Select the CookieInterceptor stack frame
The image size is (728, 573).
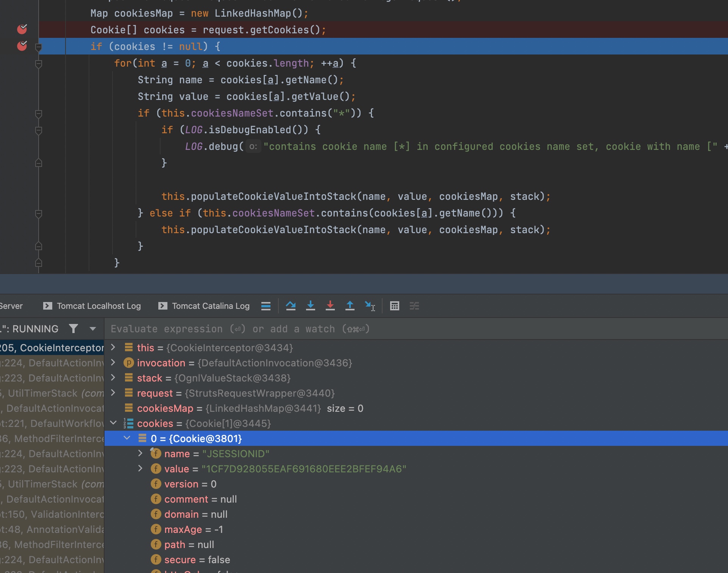(x=52, y=348)
